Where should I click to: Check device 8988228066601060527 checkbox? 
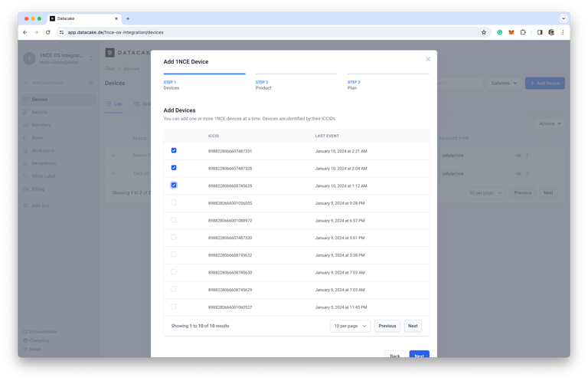click(x=174, y=307)
